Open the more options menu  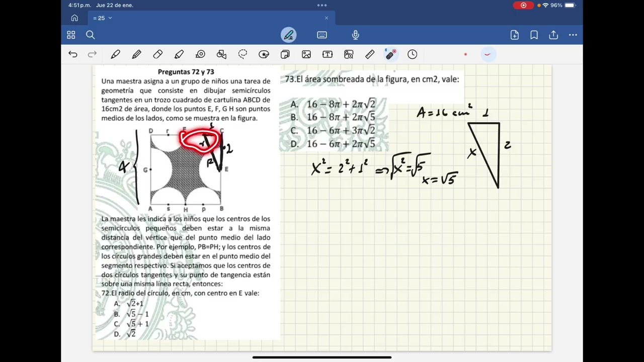[x=573, y=35]
